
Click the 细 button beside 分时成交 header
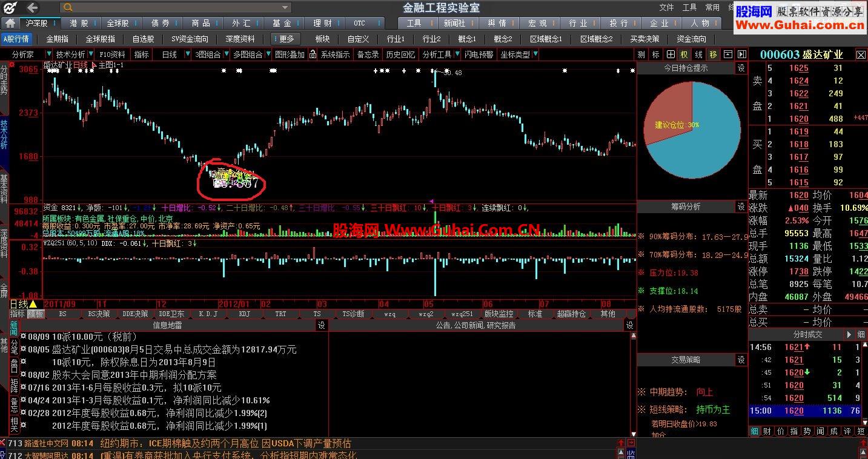(861, 334)
